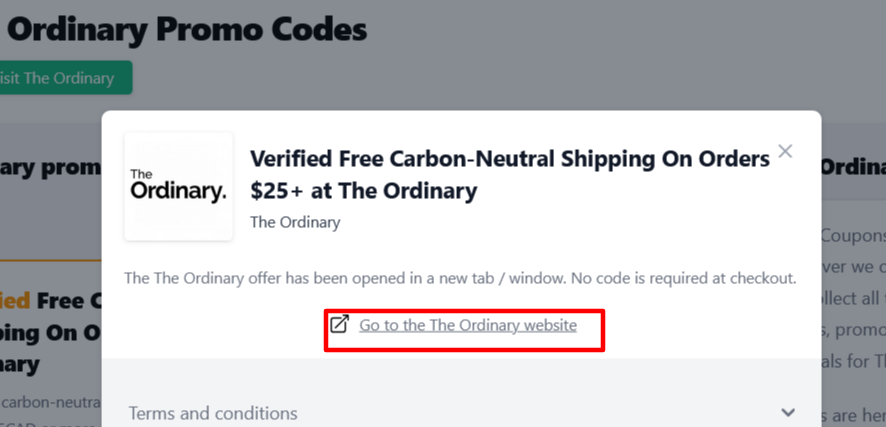The width and height of the screenshot is (886, 427).
Task: Click "The Ordinary" store name under the title
Action: tap(295, 222)
